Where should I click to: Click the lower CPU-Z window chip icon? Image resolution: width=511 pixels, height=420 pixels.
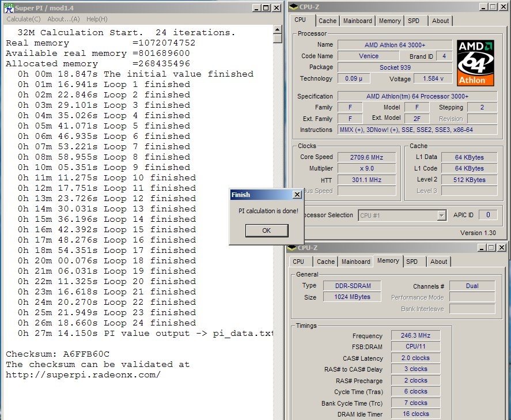tap(292, 248)
